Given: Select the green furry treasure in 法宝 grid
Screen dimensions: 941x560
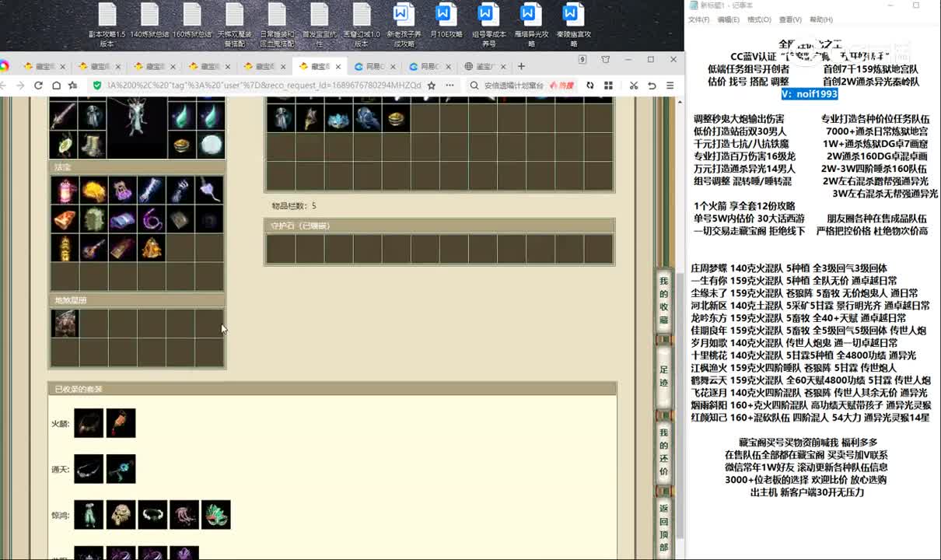Looking at the screenshot, I should 93,219.
